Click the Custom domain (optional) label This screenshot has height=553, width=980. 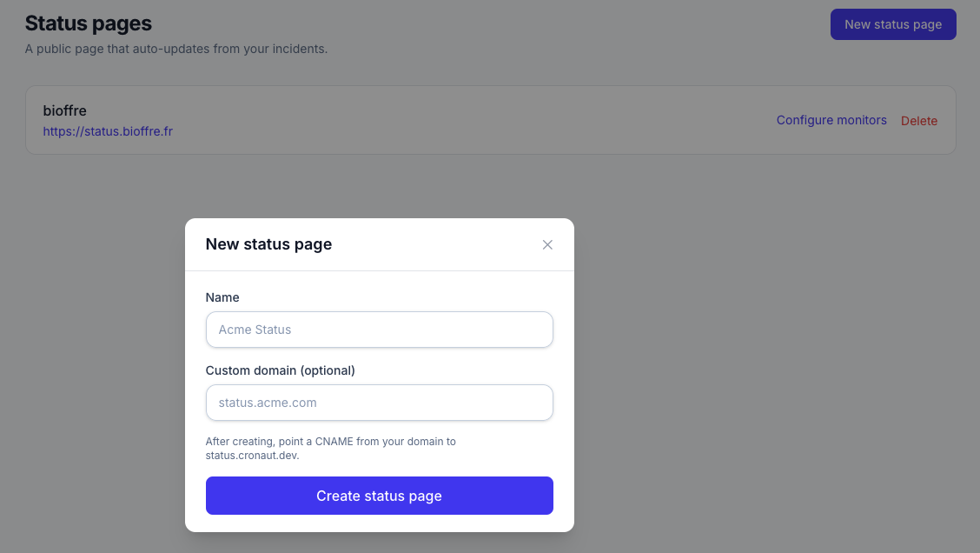pos(280,370)
